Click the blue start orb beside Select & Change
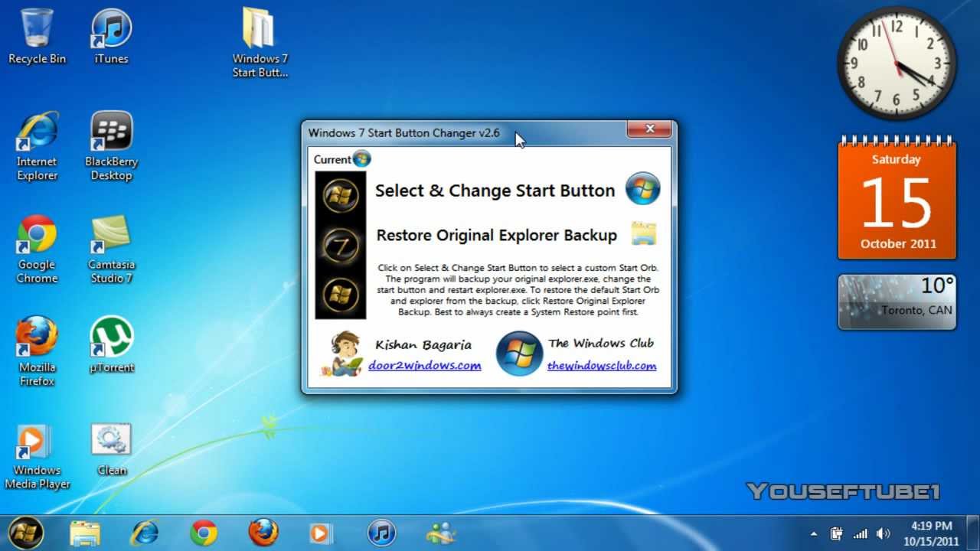Image resolution: width=980 pixels, height=551 pixels. [642, 190]
